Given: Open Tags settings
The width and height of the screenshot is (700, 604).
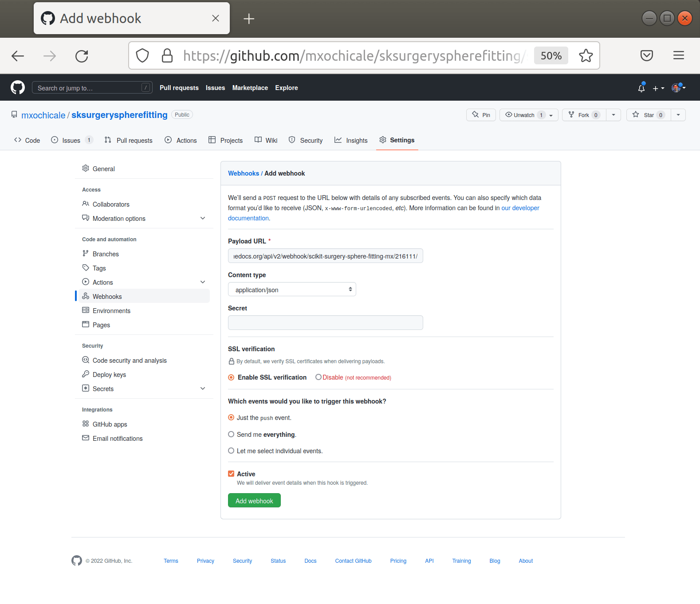Looking at the screenshot, I should pyautogui.click(x=144, y=268).
